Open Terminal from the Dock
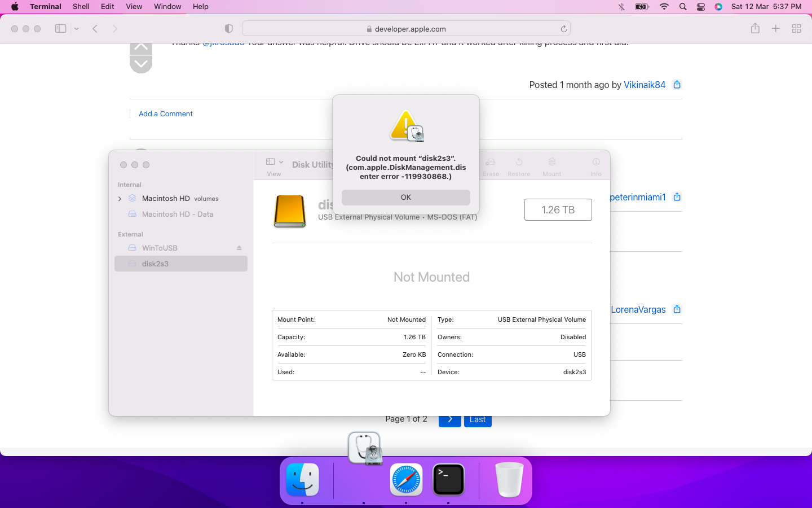 [448, 480]
